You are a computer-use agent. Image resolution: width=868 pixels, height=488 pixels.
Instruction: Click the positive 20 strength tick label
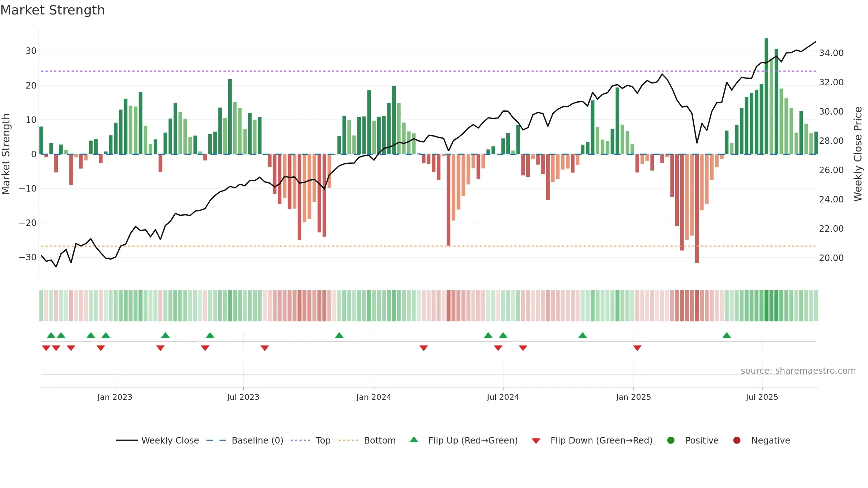(31, 85)
